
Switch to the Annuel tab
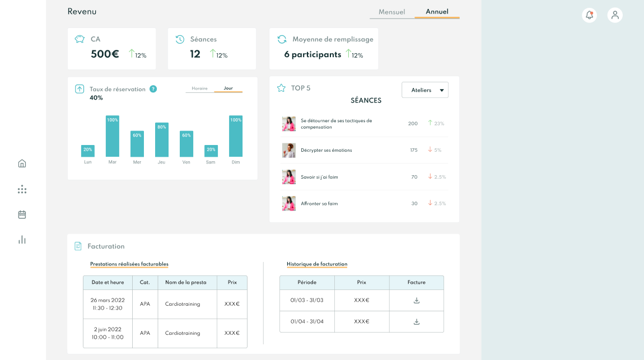coord(437,12)
